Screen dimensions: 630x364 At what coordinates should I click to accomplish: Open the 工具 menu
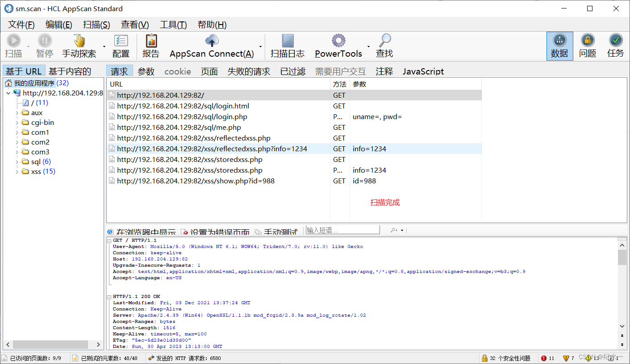pyautogui.click(x=173, y=25)
